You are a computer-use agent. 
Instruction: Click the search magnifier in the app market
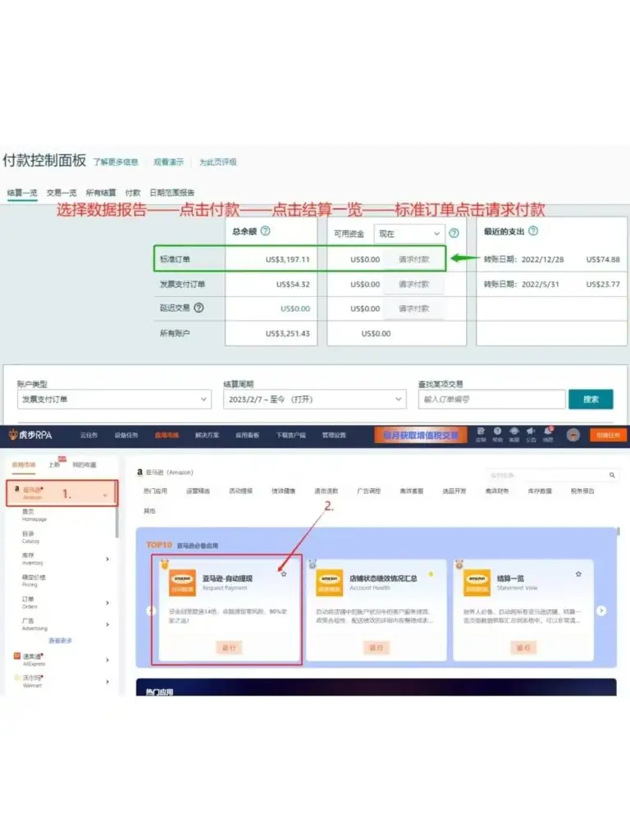pos(612,475)
